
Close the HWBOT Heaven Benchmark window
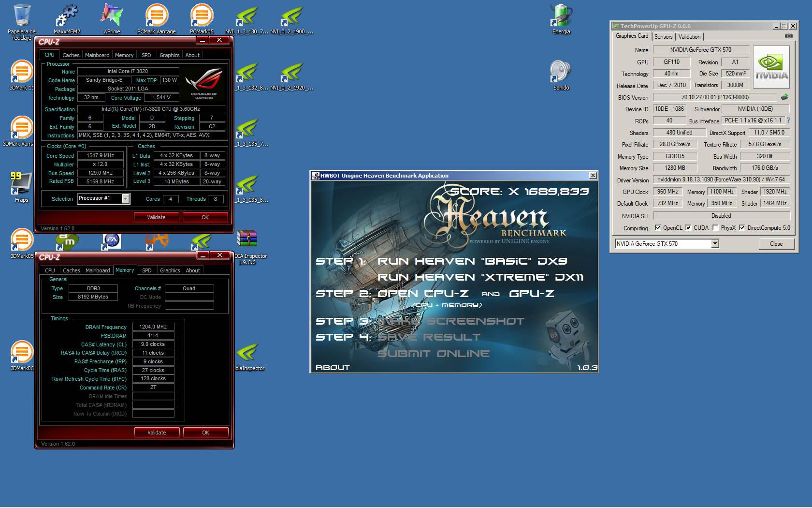593,176
